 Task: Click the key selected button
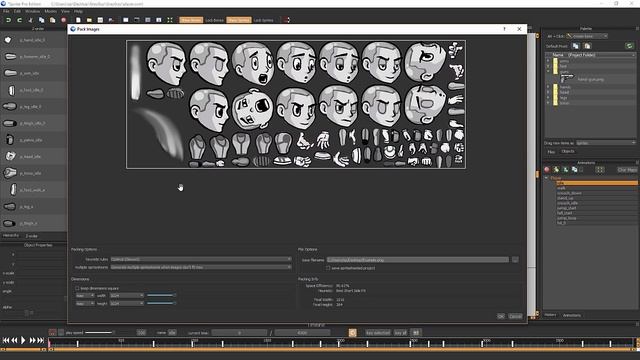tap(378, 333)
